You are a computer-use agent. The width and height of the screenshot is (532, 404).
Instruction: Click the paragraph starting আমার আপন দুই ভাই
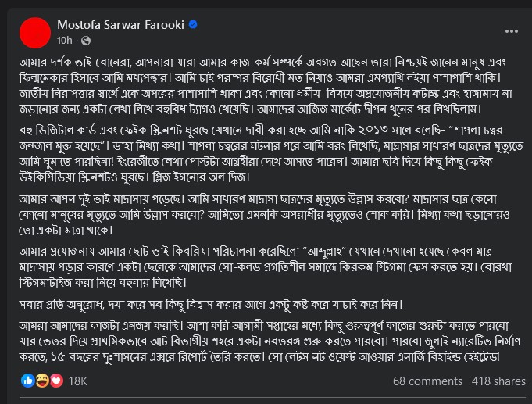tap(264, 215)
